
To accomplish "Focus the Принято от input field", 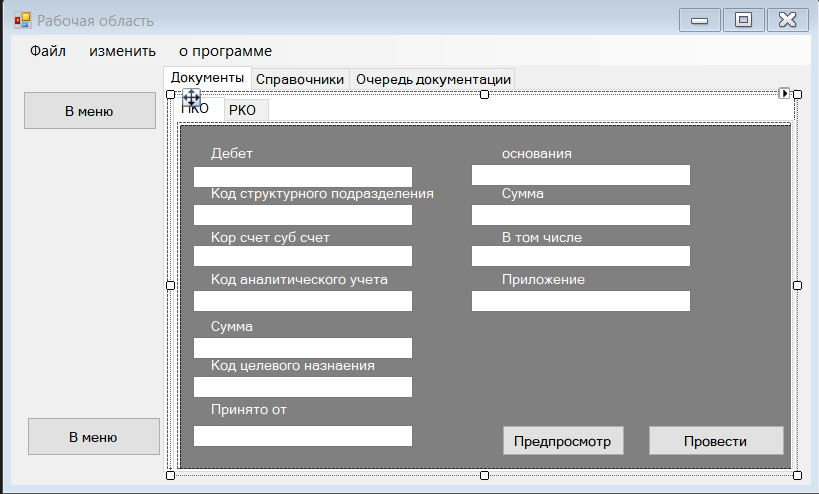I will pos(303,436).
